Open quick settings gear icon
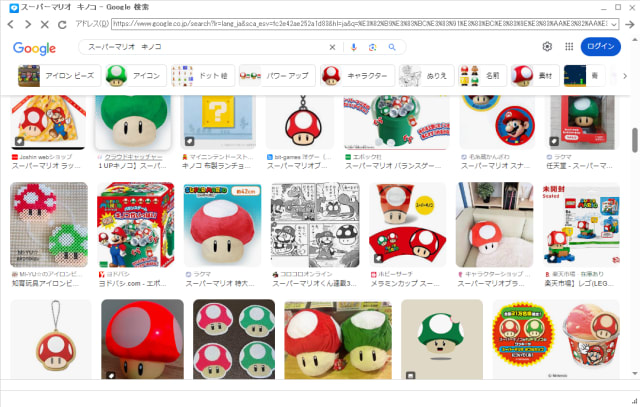 pyautogui.click(x=547, y=47)
